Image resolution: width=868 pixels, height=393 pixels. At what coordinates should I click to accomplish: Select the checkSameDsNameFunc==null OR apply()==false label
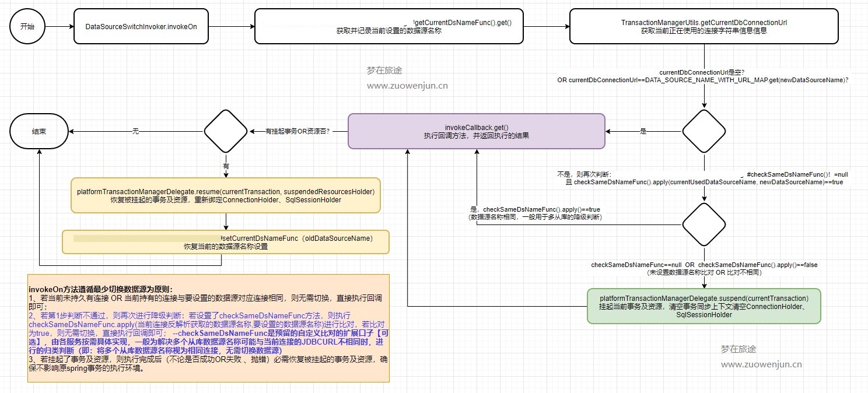point(704,268)
